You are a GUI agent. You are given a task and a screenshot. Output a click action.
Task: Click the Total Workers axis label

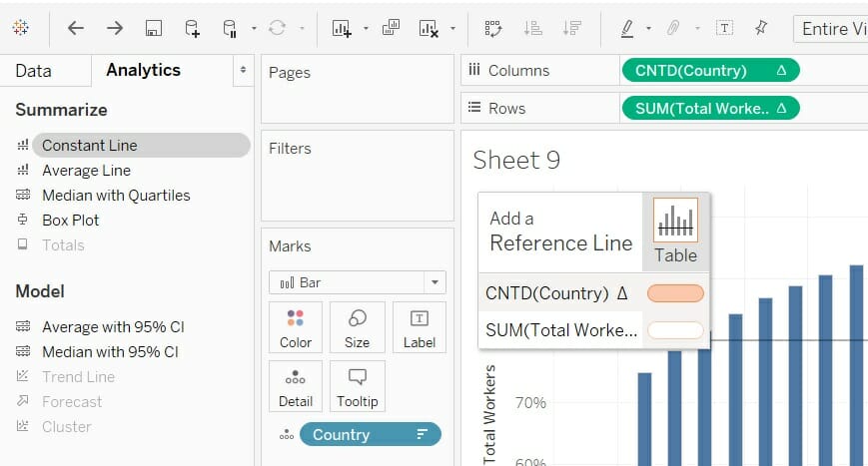(x=489, y=414)
